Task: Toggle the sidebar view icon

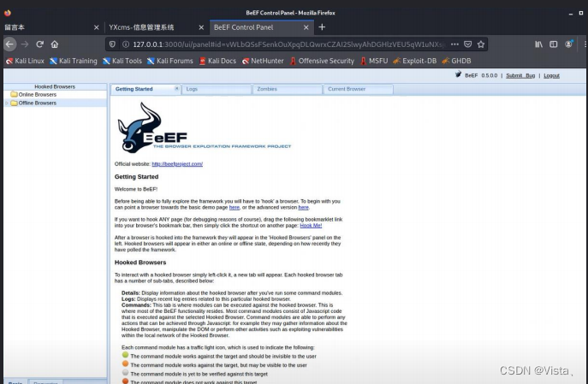Action: click(x=554, y=44)
